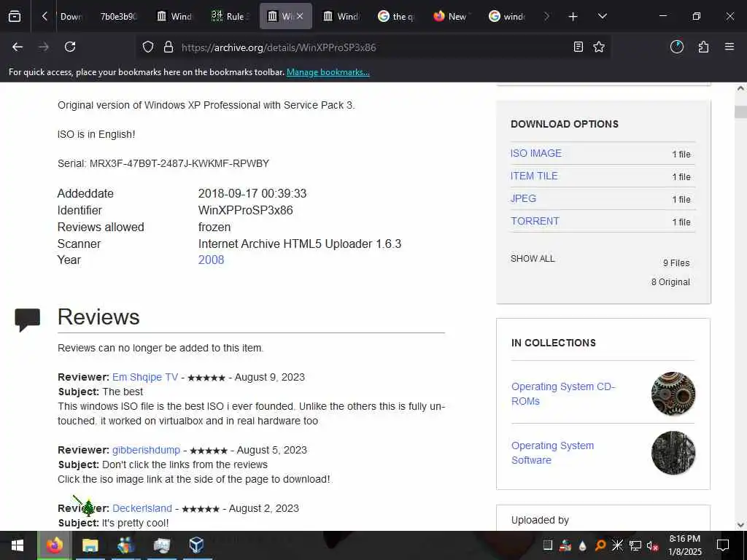Toggle reader view icon
Screen dimensions: 747x560
point(578,47)
